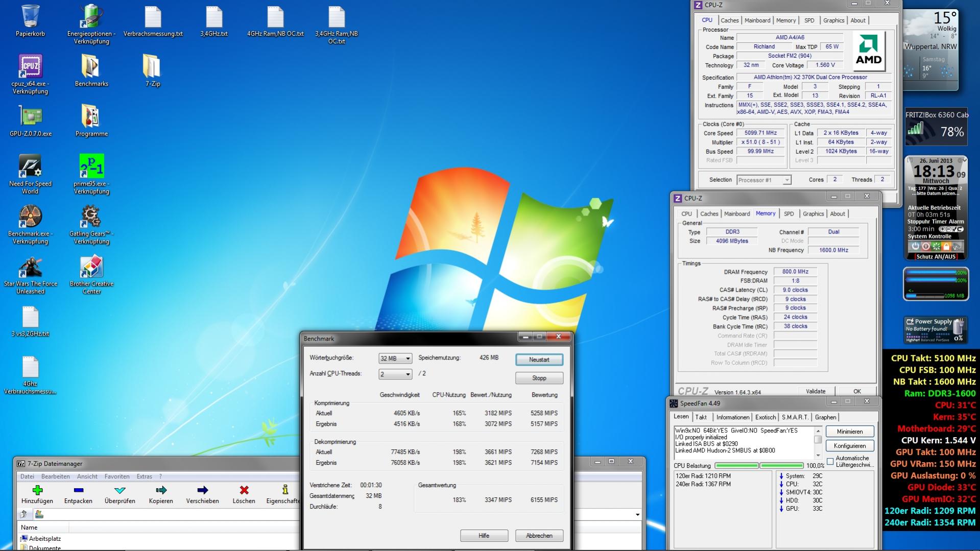Open the Anzahl CPU-Threads dropdown
Viewport: 980px width, 551px height.
pyautogui.click(x=395, y=374)
